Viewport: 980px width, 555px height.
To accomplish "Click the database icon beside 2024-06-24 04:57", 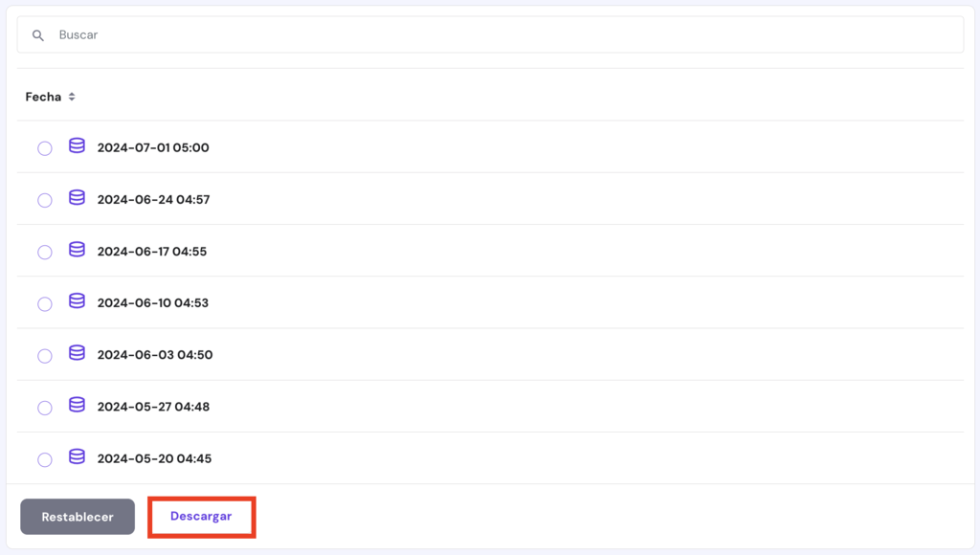I will coord(77,199).
